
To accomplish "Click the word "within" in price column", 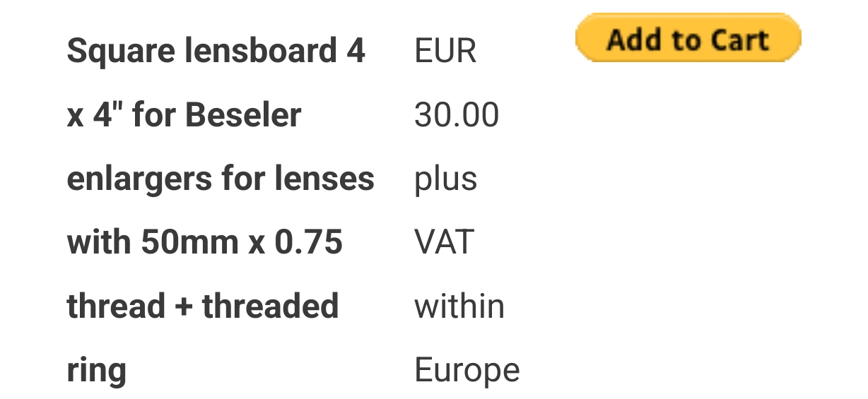I will (459, 306).
